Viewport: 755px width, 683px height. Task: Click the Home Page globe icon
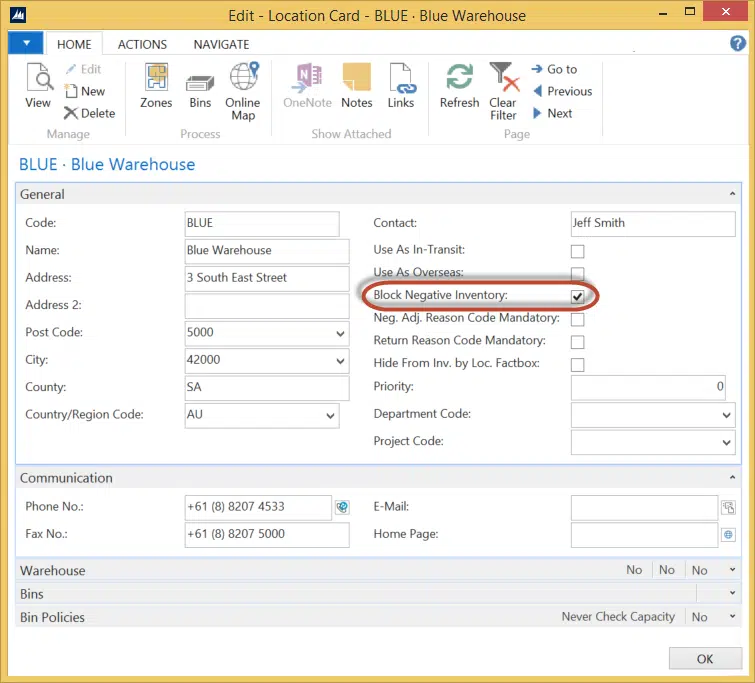click(x=729, y=535)
